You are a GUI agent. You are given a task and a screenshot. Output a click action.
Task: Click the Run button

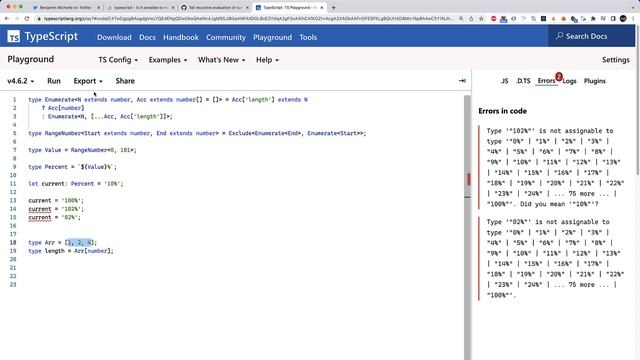coord(54,81)
